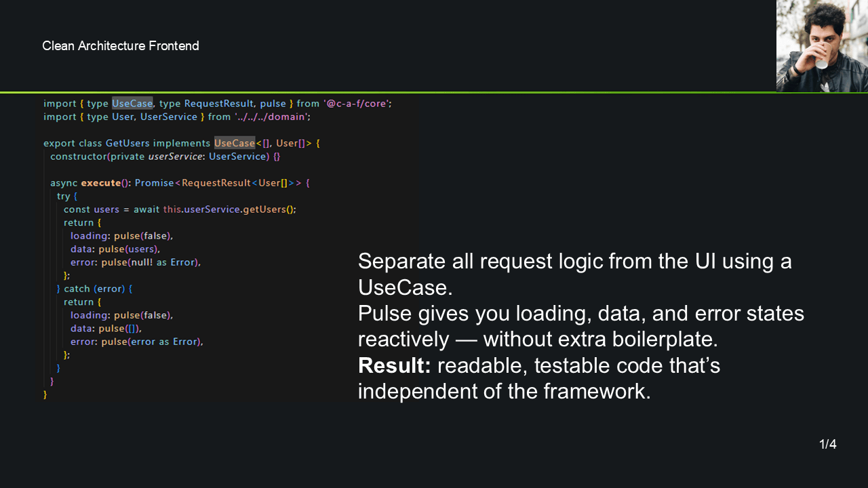Click the highlighted UseCase in the class declaration
Screen dimensions: 868x488
tap(235, 143)
